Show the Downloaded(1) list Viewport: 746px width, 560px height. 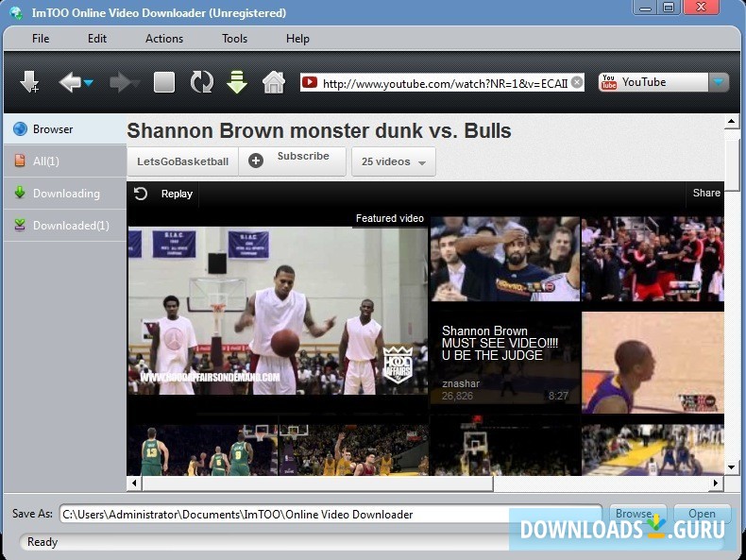65,225
